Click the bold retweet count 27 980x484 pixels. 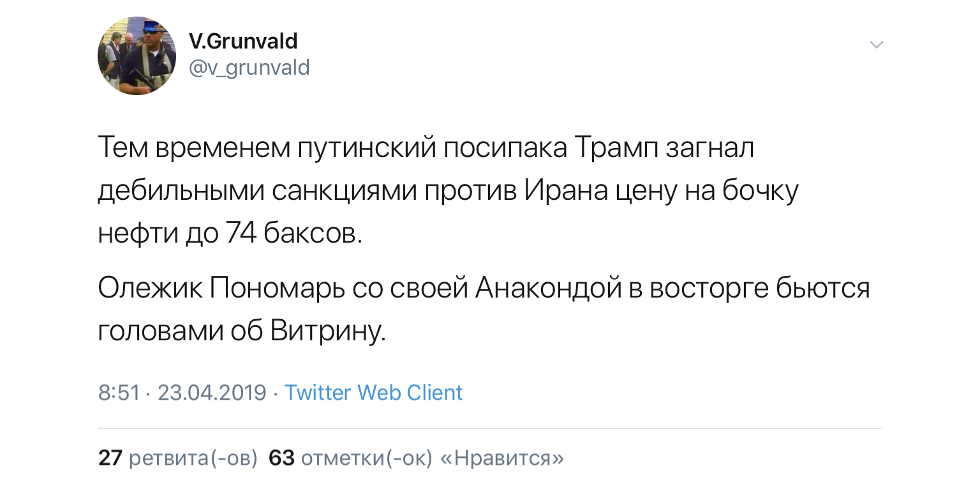[110, 458]
